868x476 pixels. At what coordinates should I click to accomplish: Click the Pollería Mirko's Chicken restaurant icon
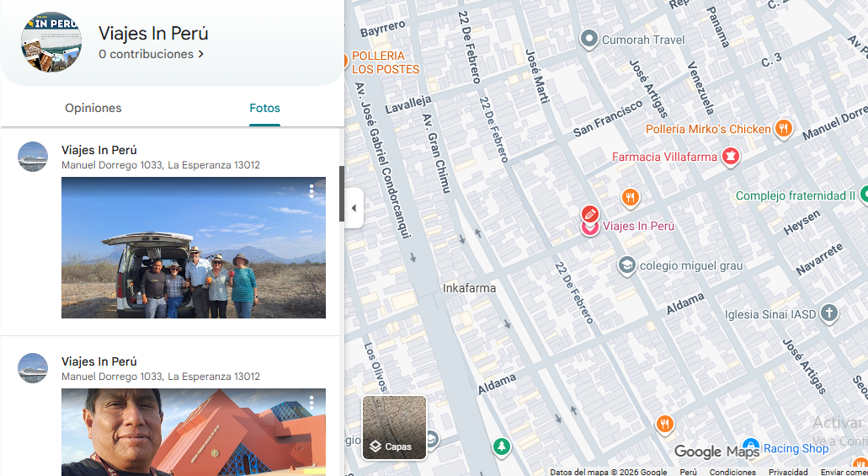point(783,129)
